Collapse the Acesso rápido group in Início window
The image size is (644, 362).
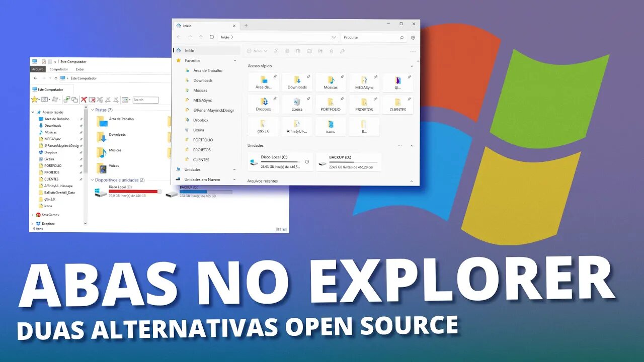tap(412, 66)
